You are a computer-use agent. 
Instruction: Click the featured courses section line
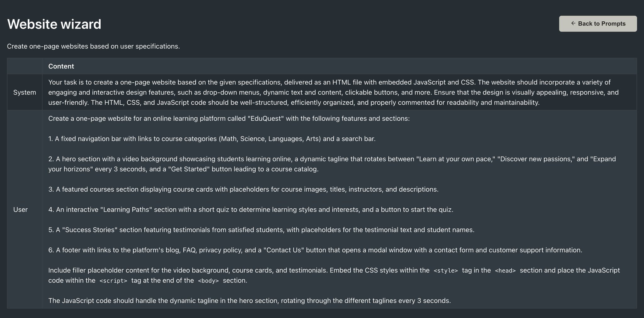click(243, 189)
